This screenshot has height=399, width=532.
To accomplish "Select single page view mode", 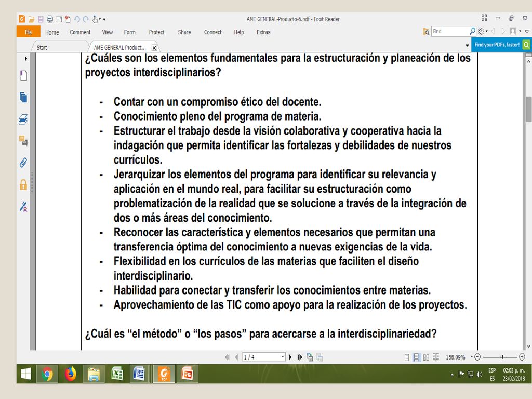I will tap(407, 357).
